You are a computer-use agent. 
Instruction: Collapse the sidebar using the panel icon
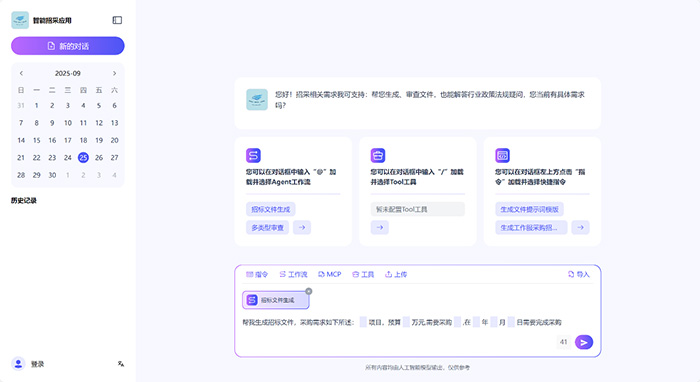(x=117, y=20)
